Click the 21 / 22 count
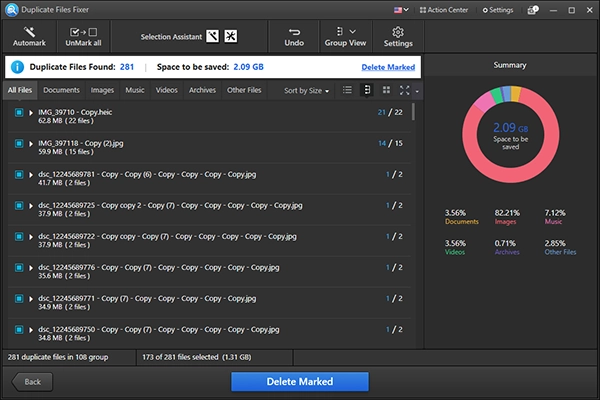Screen dimensions: 600x400 coord(390,112)
